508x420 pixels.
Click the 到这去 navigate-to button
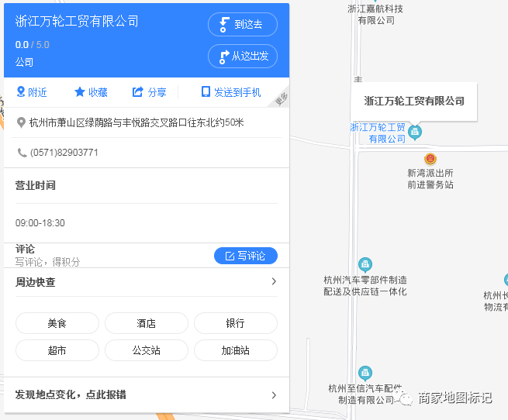242,24
